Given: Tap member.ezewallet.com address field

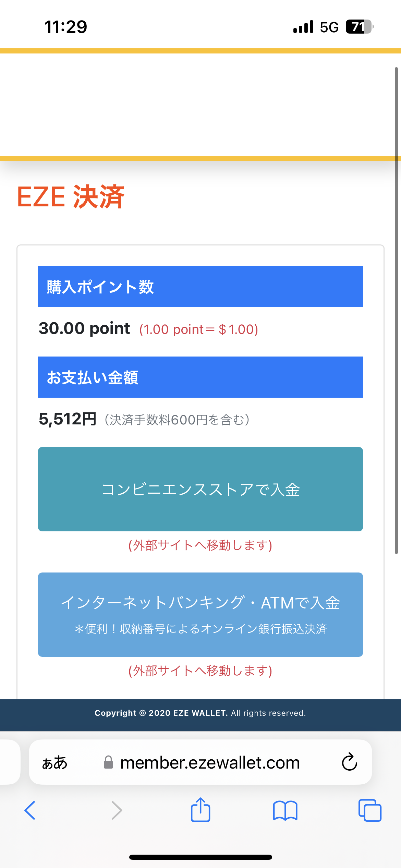Looking at the screenshot, I should pyautogui.click(x=210, y=762).
